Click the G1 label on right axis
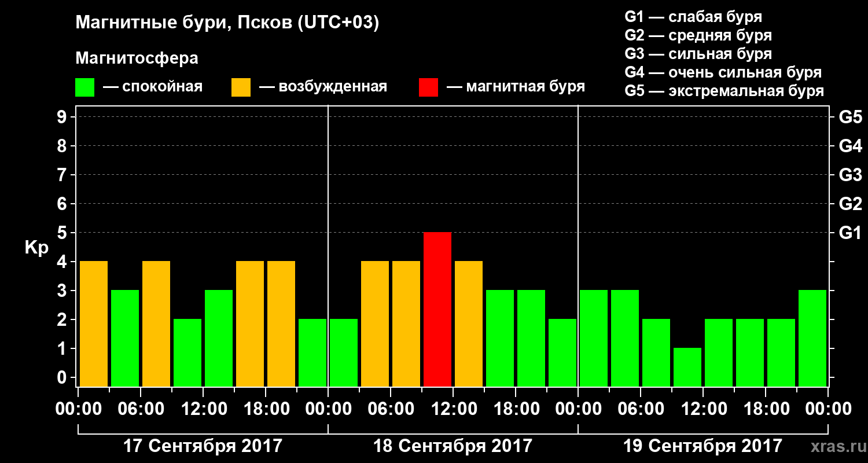 point(850,233)
